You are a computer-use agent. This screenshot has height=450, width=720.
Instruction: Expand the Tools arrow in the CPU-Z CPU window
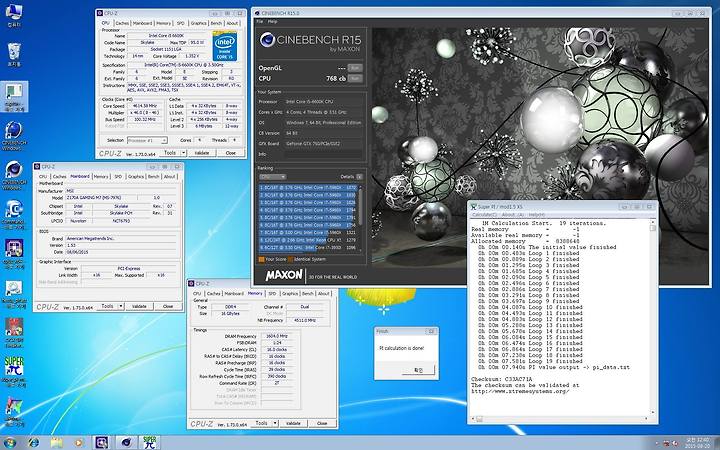[x=184, y=152]
